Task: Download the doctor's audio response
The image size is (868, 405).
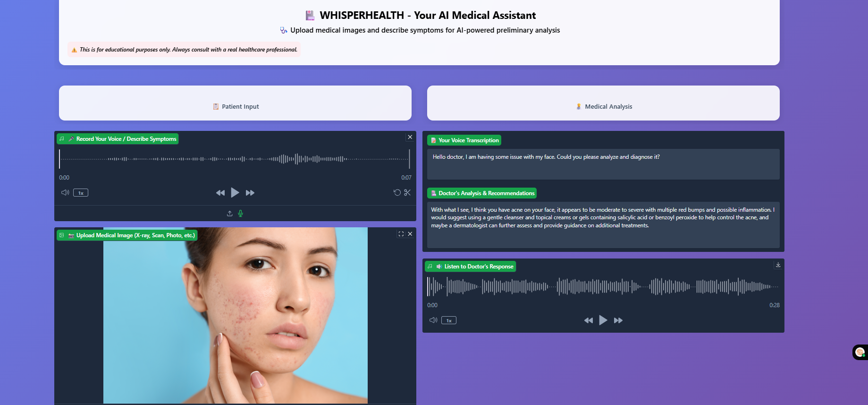Action: tap(778, 265)
